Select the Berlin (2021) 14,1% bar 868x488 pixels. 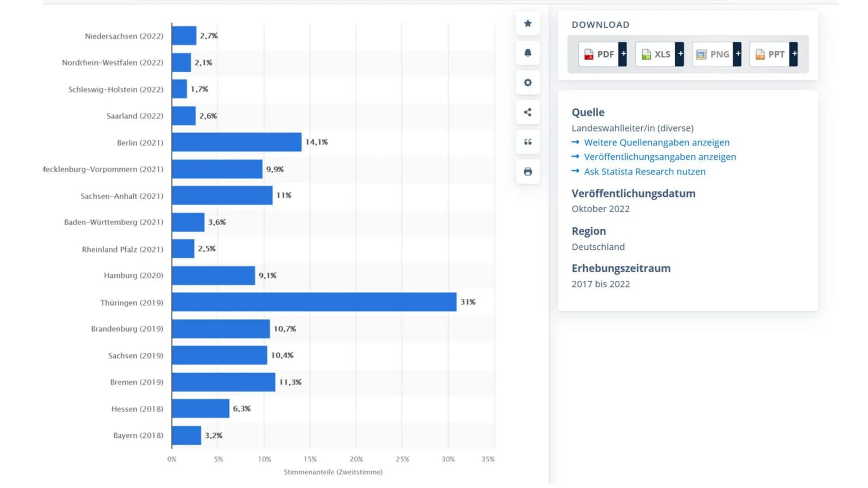pyautogui.click(x=236, y=142)
